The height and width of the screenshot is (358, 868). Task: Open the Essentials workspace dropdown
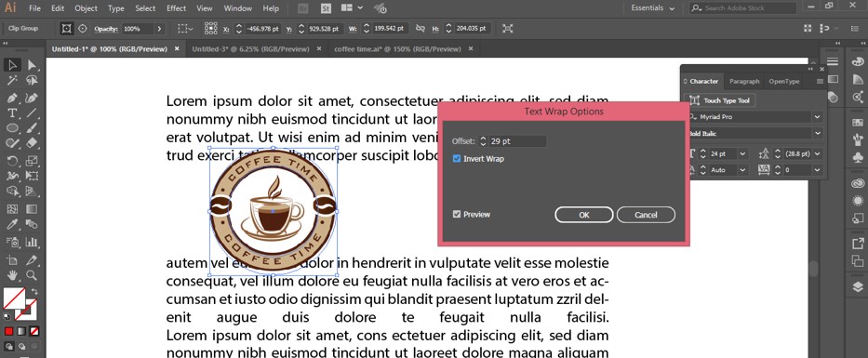[x=653, y=8]
